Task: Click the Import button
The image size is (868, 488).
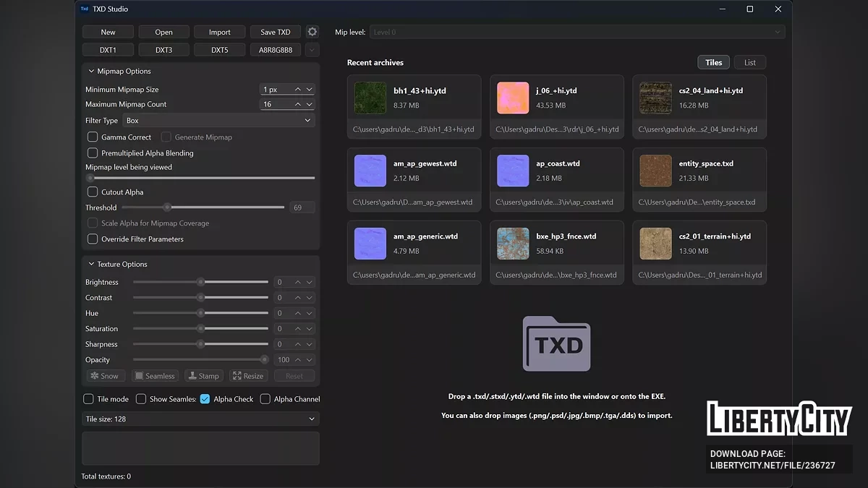Action: (x=219, y=32)
